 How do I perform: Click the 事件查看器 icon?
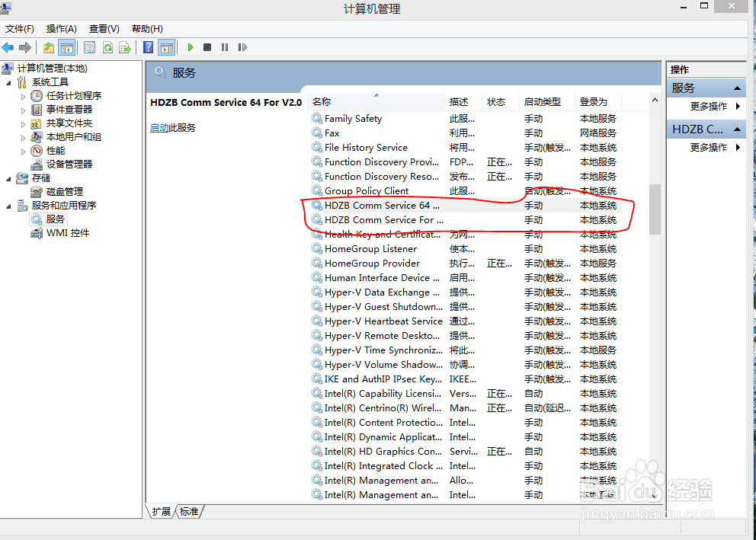[x=37, y=110]
